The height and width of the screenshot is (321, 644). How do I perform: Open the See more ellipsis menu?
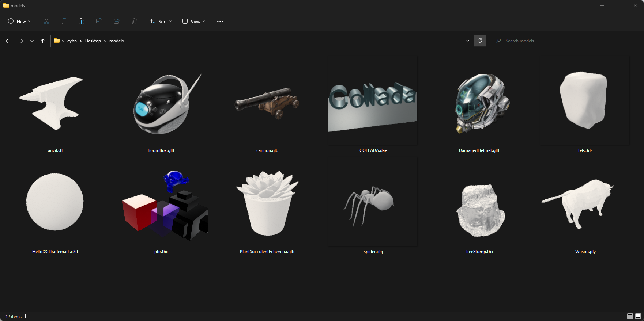coord(220,21)
